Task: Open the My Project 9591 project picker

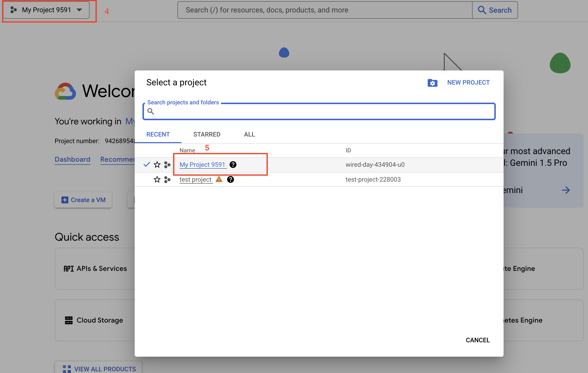Action: [x=46, y=10]
